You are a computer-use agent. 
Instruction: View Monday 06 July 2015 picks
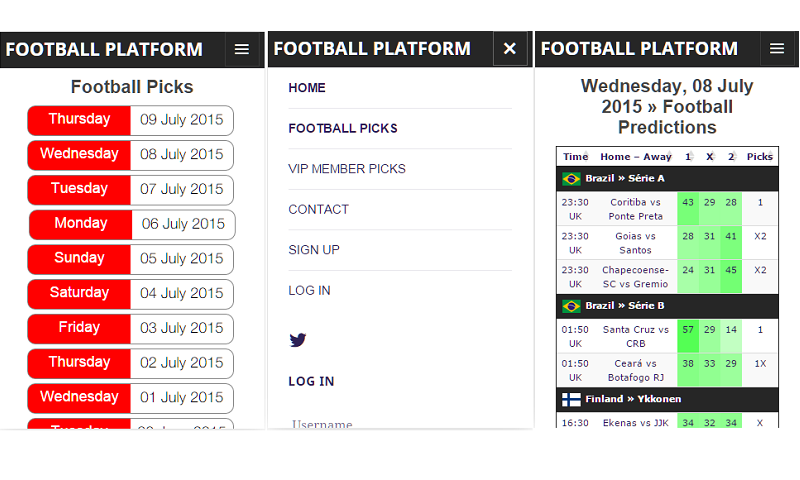[132, 224]
